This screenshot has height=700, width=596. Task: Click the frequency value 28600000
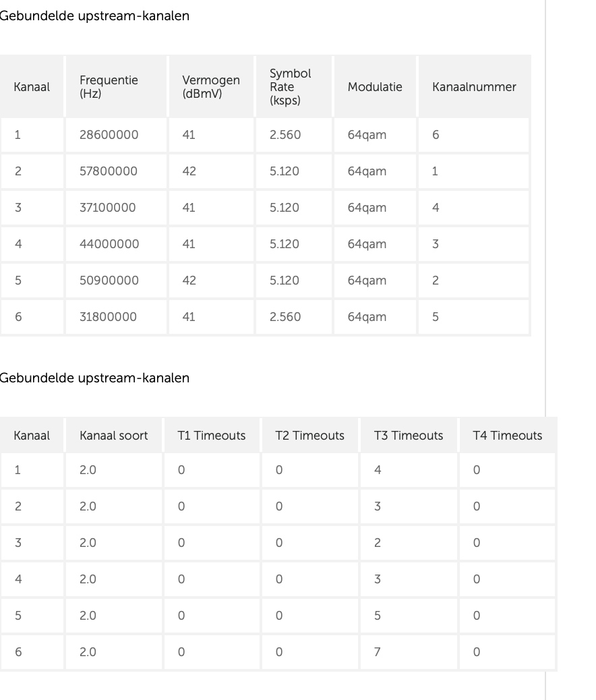pos(109,135)
